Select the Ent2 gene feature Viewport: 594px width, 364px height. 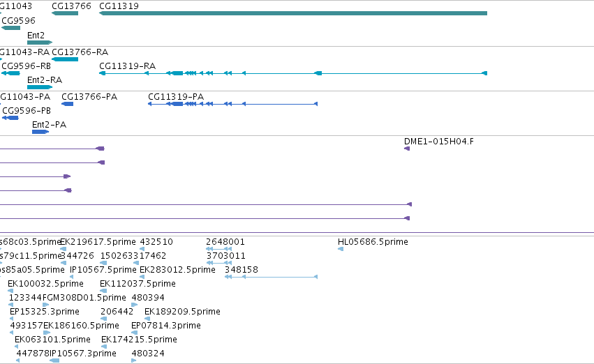40,43
